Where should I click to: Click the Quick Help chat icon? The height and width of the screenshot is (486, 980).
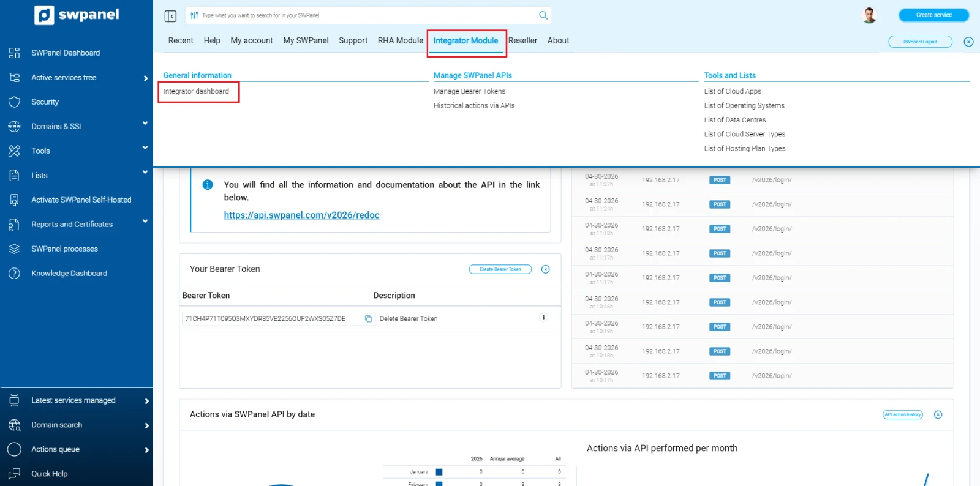[14, 474]
